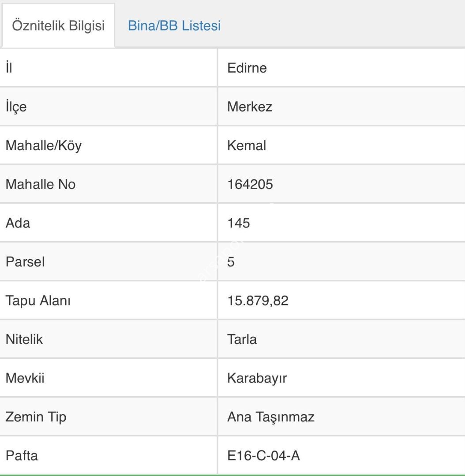
Task: Click the Kemal neighborhood value
Action: 247,145
